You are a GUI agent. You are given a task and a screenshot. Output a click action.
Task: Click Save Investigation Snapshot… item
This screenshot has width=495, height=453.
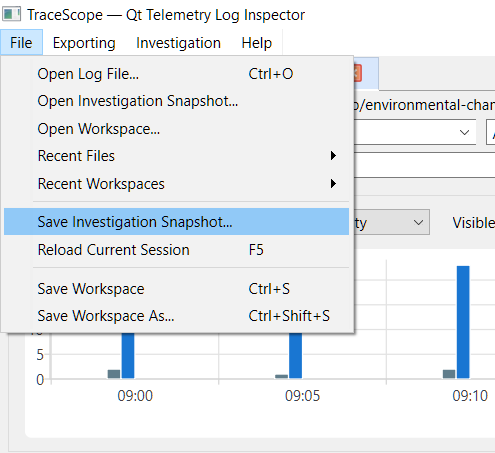tap(176, 222)
